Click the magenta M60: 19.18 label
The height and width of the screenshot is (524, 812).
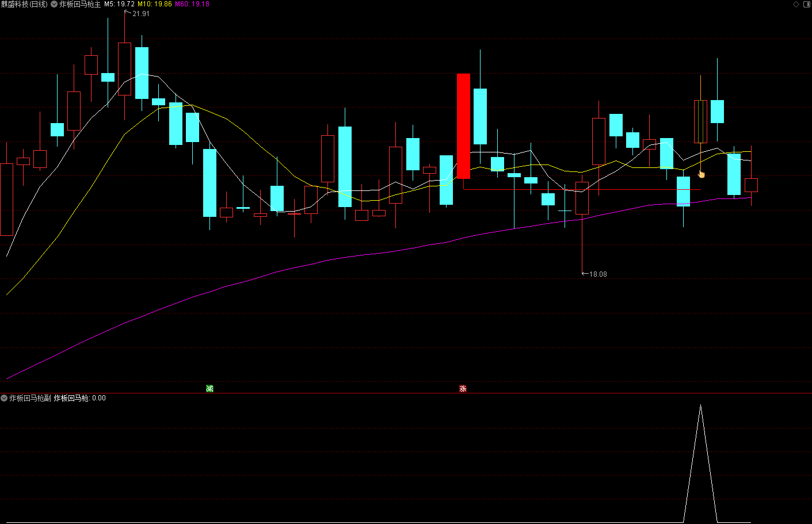click(192, 4)
